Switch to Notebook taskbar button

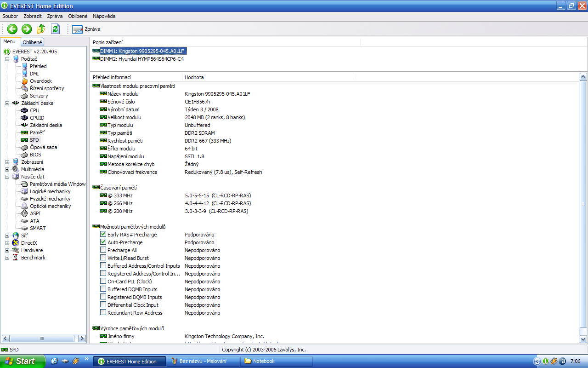tap(277, 361)
